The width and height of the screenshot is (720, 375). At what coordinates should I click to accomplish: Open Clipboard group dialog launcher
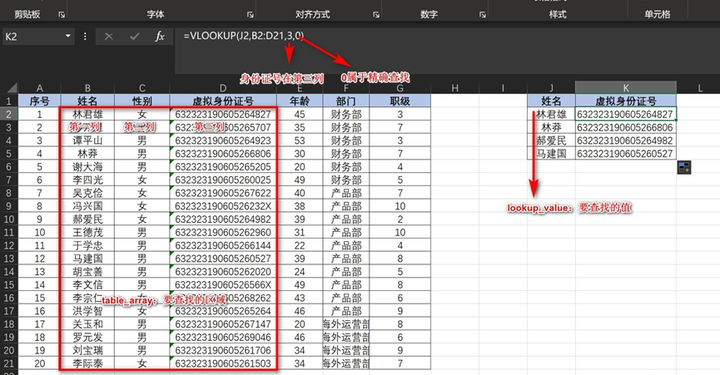62,15
